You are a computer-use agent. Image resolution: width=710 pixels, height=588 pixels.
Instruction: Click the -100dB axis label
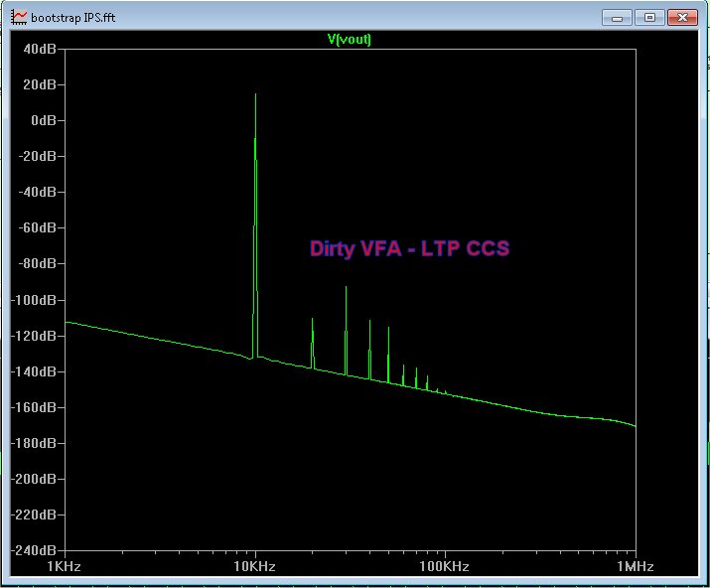34,300
